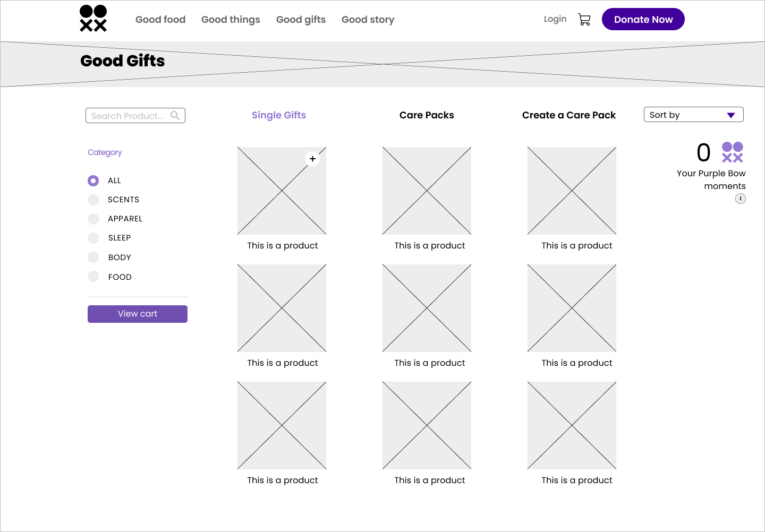
Task: Choose the SLEEP category option
Action: point(93,238)
